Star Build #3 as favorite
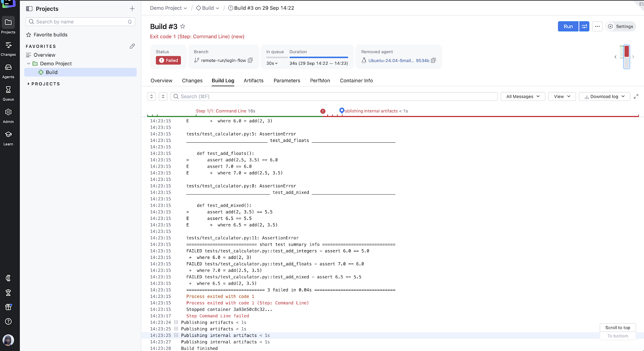This screenshot has width=644, height=351. [183, 27]
